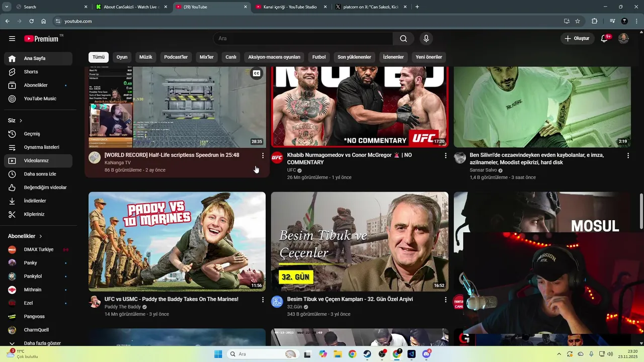Open options for Half-Life Speedrun video
The height and width of the screenshot is (362, 644).
coord(263,156)
